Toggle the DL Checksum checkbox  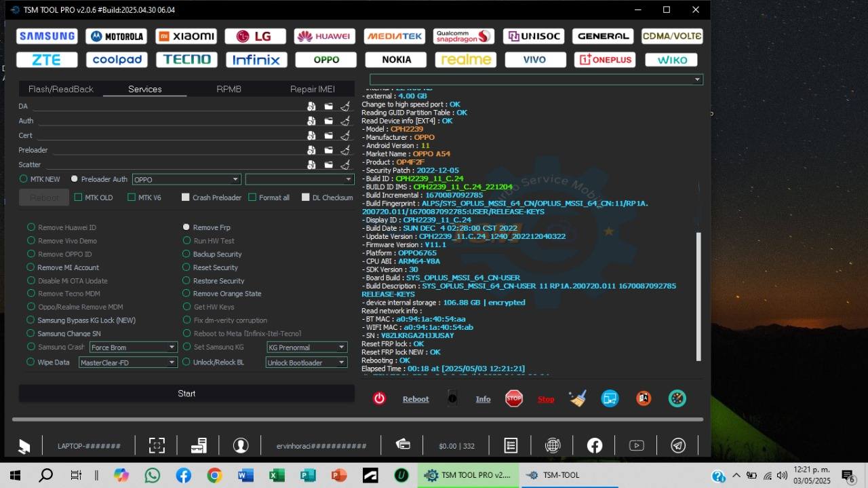(x=328, y=198)
